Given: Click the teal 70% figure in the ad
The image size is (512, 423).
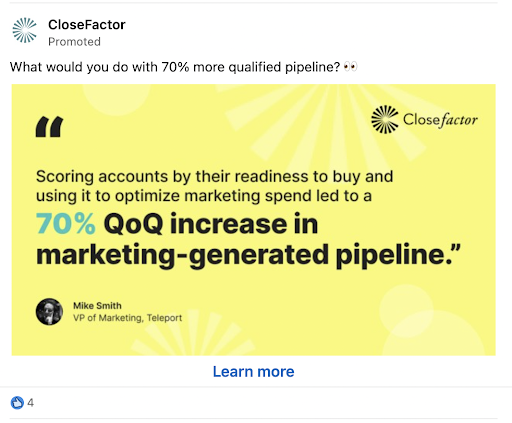Looking at the screenshot, I should tap(66, 224).
